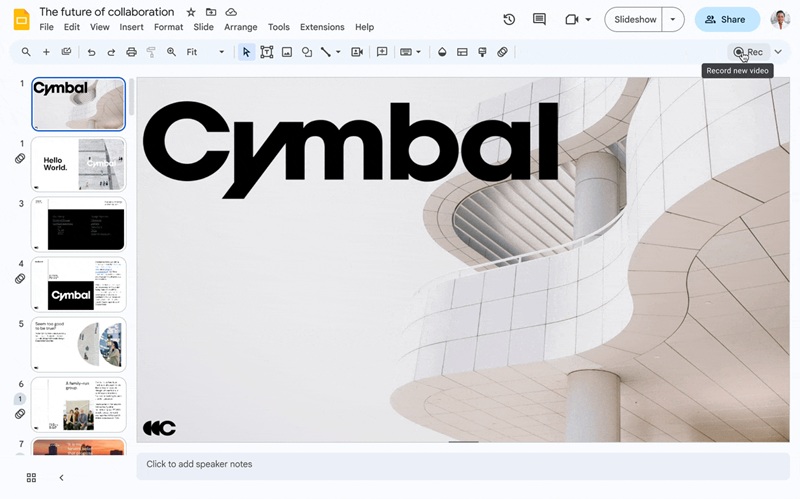The width and height of the screenshot is (800, 499).
Task: Open the Edit menu
Action: pos(71,27)
